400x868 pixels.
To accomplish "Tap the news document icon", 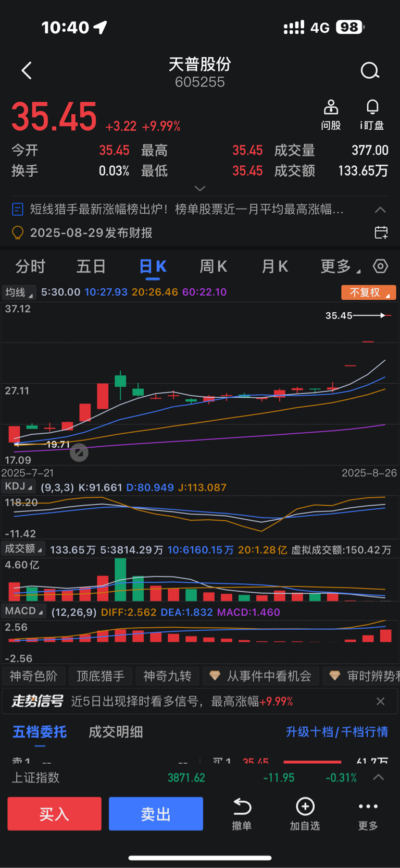I will tap(17, 210).
